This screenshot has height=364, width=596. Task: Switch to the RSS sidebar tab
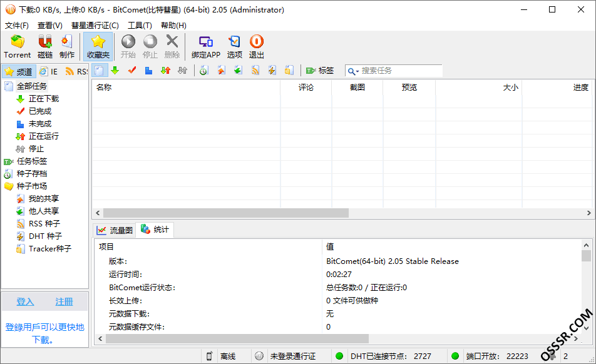pos(76,71)
